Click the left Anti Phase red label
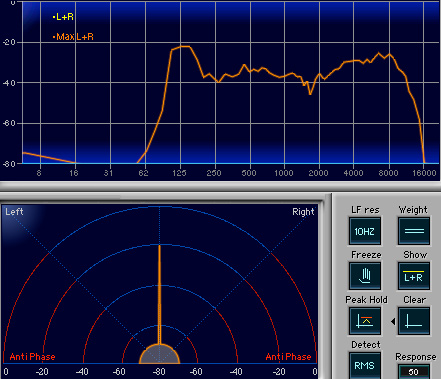Image resolution: width=441 pixels, height=379 pixels. [32, 357]
